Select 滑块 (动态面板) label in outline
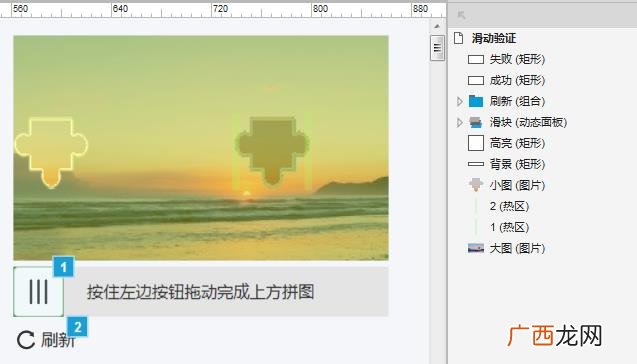Viewport: 637px width, 364px height. (x=528, y=122)
